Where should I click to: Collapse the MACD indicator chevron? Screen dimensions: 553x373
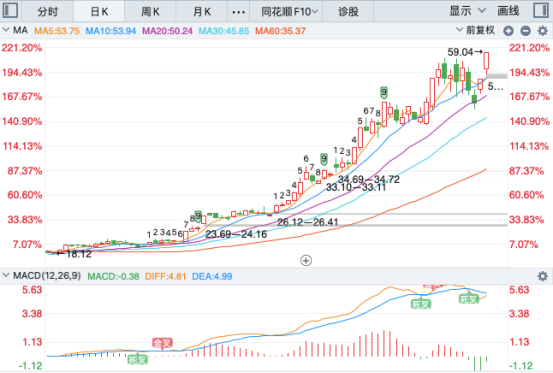(x=6, y=275)
